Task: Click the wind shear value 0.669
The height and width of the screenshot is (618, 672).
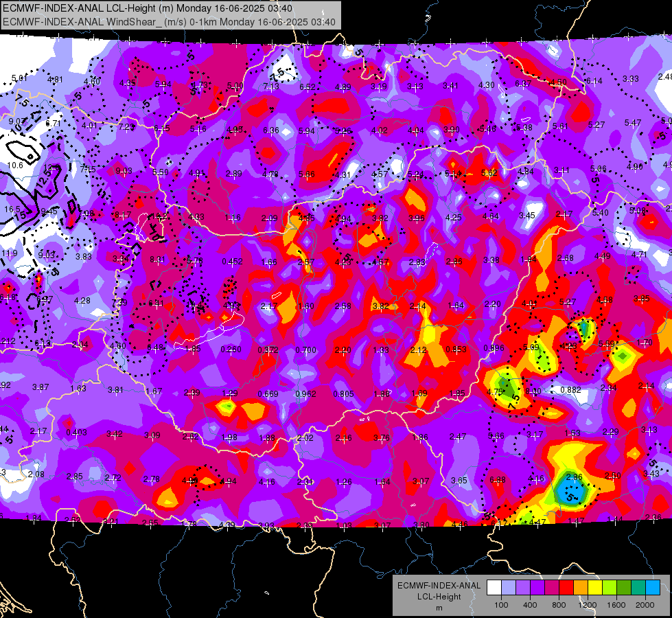Action: coord(268,393)
